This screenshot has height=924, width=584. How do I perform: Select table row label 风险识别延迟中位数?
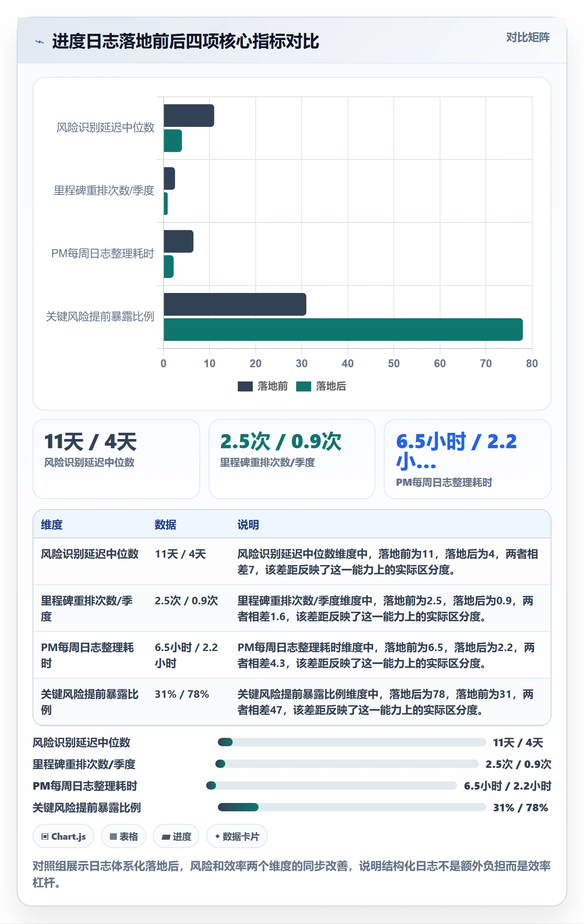pos(90,554)
